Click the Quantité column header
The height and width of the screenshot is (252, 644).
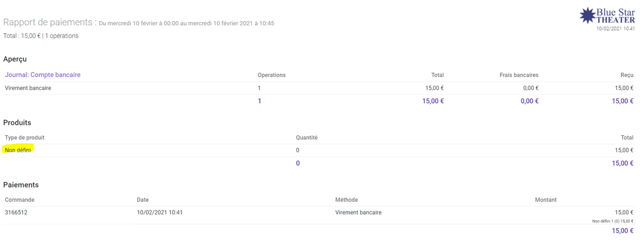[307, 138]
